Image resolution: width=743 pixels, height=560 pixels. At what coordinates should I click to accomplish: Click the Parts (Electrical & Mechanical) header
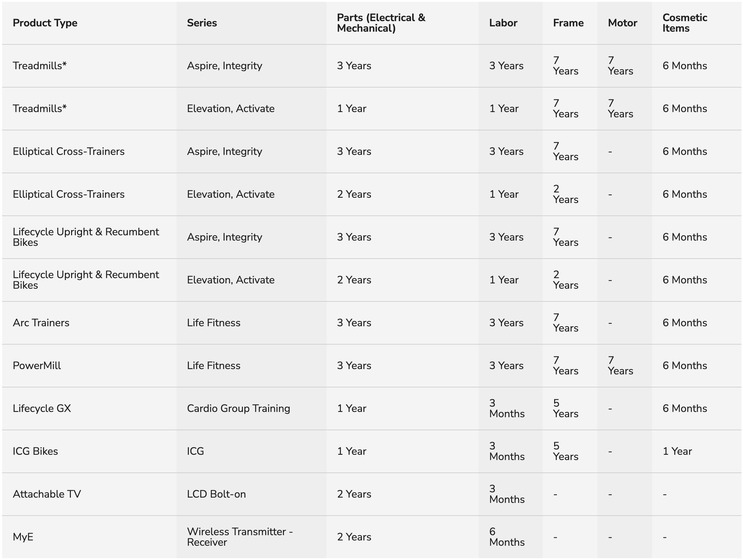pyautogui.click(x=381, y=23)
